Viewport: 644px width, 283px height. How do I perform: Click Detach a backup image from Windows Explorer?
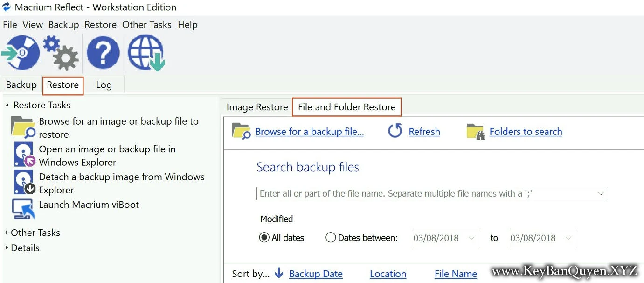pyautogui.click(x=122, y=183)
